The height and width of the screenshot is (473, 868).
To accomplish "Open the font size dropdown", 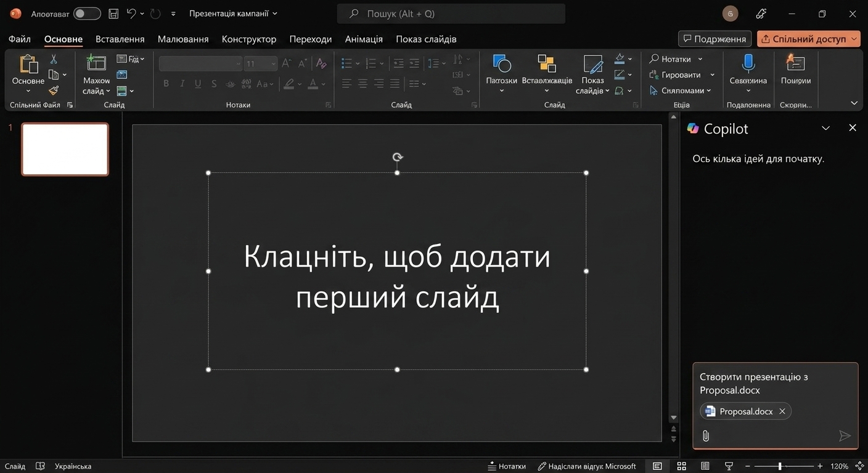I will (274, 63).
